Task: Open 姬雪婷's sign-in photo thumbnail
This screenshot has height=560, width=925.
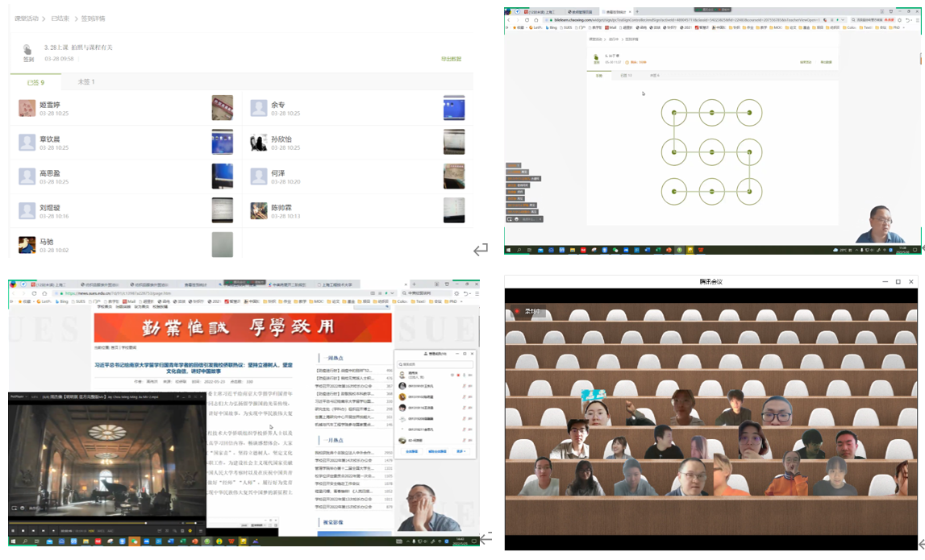Action: pos(222,108)
